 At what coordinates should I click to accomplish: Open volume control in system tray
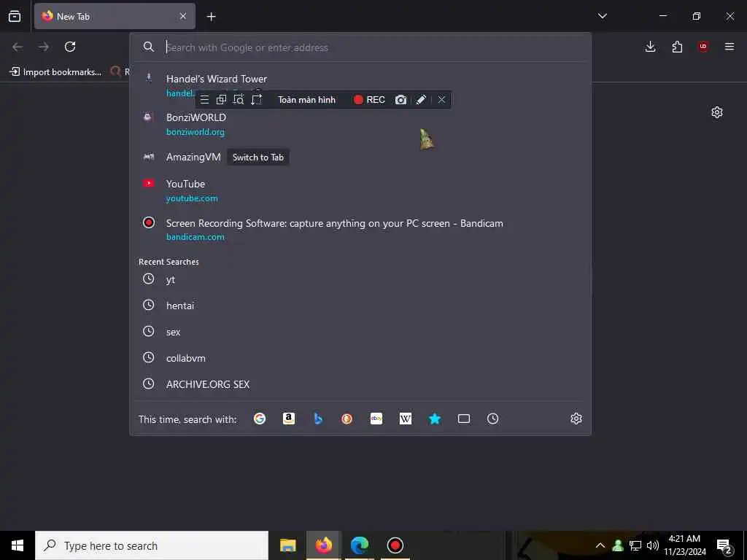pos(653,545)
